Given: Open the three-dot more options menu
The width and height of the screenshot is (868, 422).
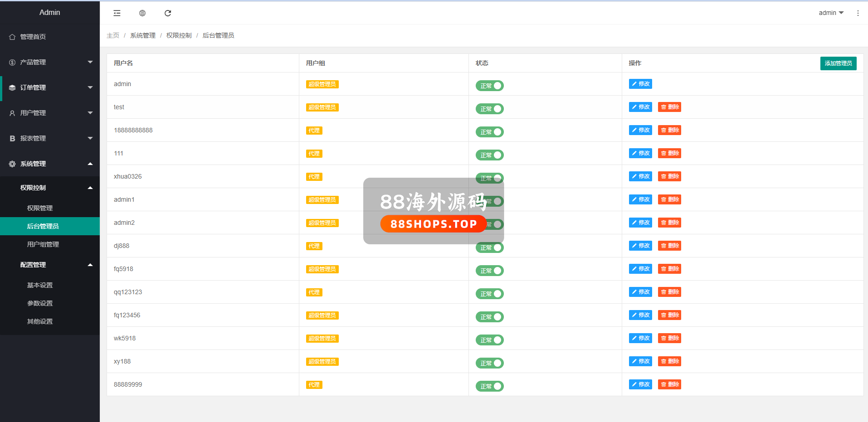Looking at the screenshot, I should tap(858, 13).
